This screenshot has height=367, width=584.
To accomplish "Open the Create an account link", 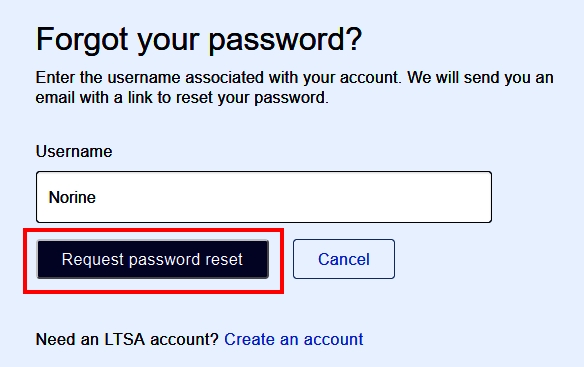I will (x=293, y=339).
